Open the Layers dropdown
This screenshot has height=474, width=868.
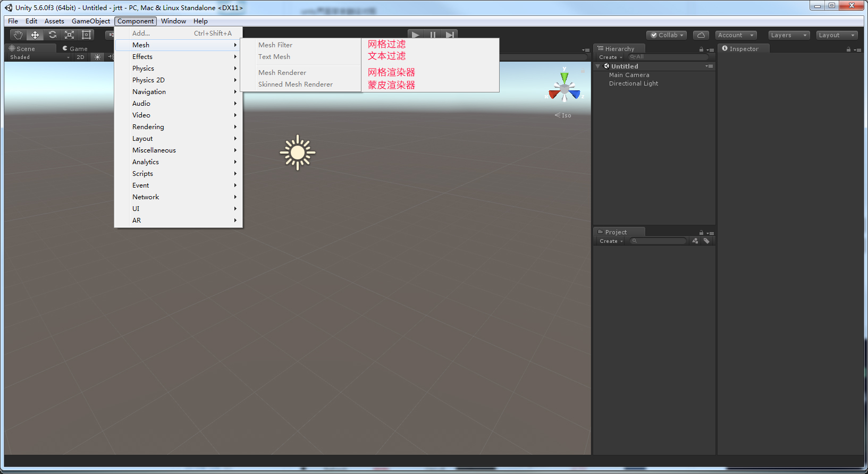coord(789,35)
